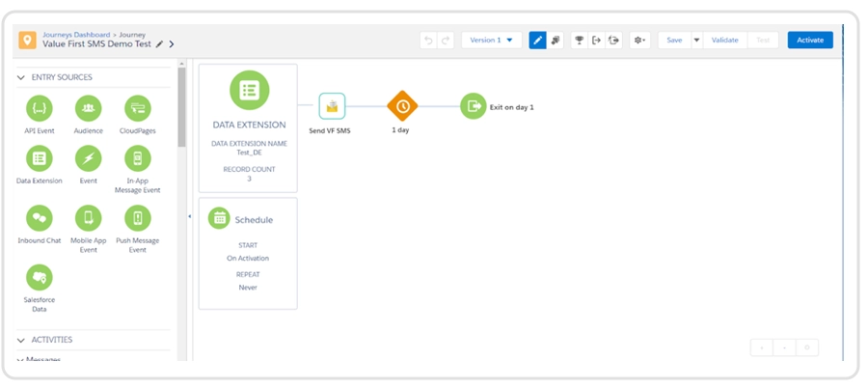868x389 pixels.
Task: Expand the Save options dropdown arrow
Action: (x=696, y=41)
